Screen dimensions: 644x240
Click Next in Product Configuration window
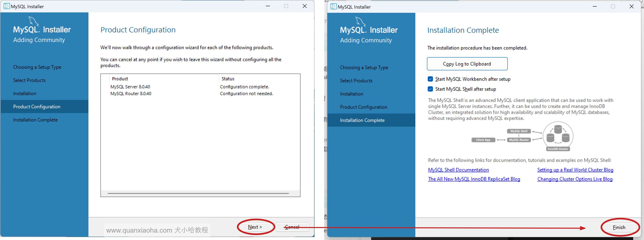point(255,227)
